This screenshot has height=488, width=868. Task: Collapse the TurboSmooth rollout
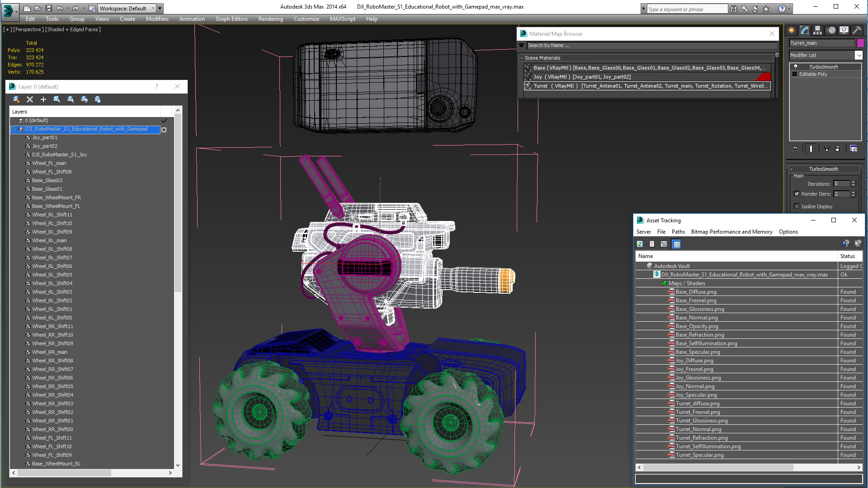(792, 169)
